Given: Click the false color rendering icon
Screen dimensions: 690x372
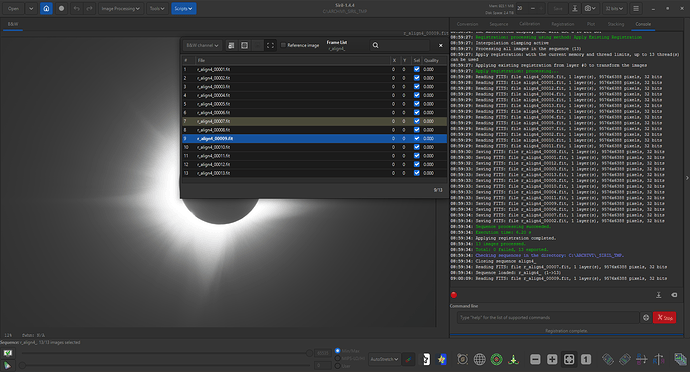Looking at the screenshot, I should pos(441,359).
